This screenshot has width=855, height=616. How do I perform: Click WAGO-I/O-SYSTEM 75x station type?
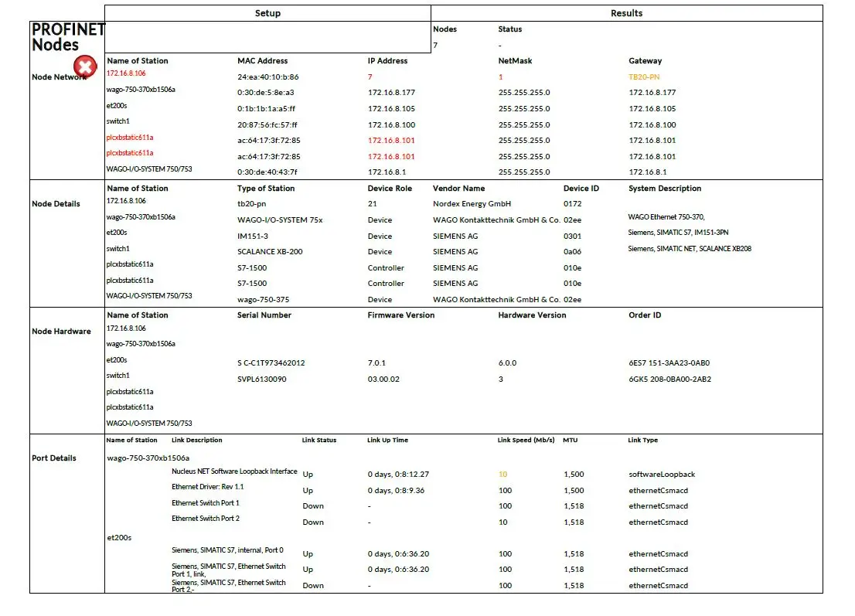pyautogui.click(x=280, y=220)
